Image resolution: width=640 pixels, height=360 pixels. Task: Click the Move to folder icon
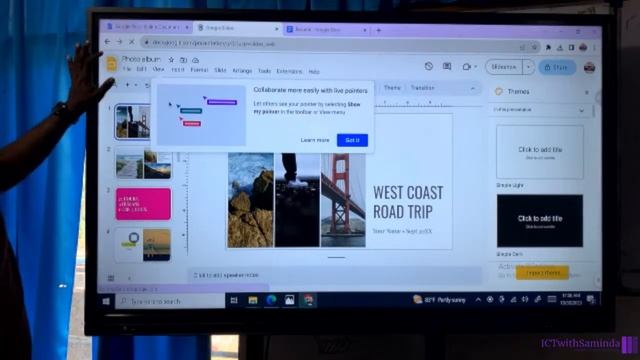pyautogui.click(x=183, y=60)
